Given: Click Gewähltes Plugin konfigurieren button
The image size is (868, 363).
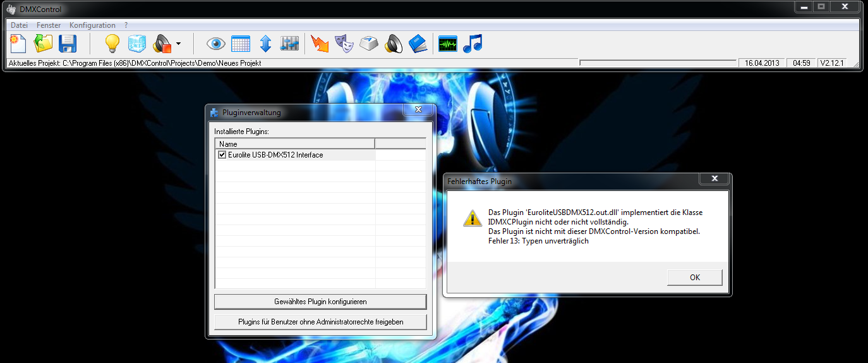Looking at the screenshot, I should pos(320,302).
